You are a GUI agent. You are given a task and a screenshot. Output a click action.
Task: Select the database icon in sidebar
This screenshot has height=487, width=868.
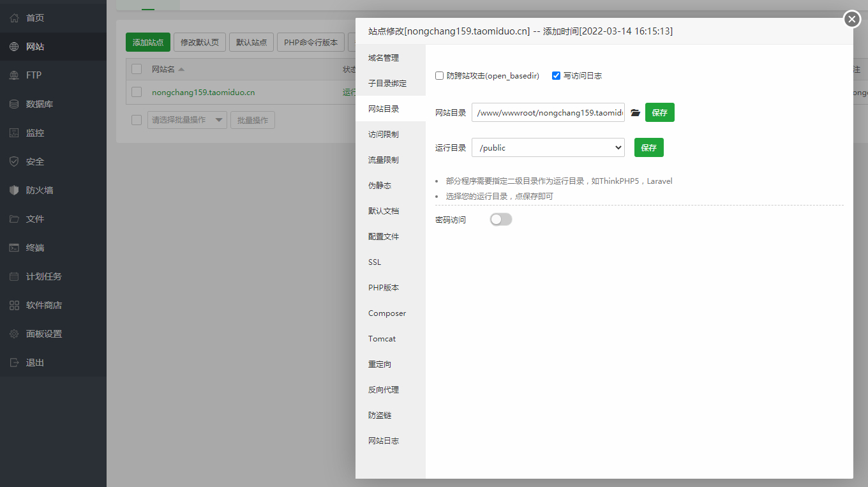point(14,104)
